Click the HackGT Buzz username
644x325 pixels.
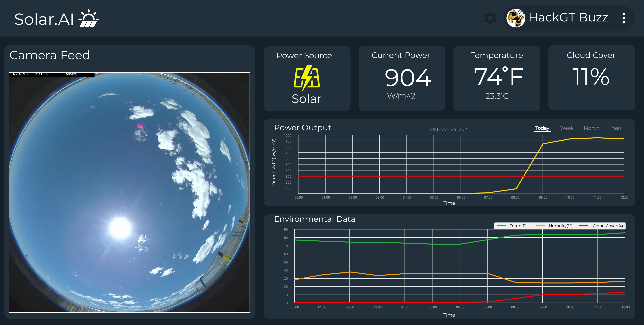click(568, 18)
